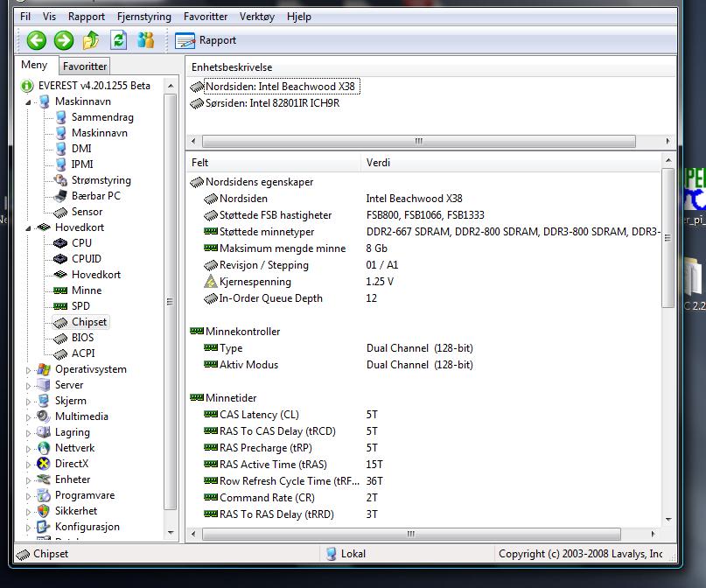Screen dimensions: 706x588
Task: Expand the DirectX tree node
Action: click(28, 465)
